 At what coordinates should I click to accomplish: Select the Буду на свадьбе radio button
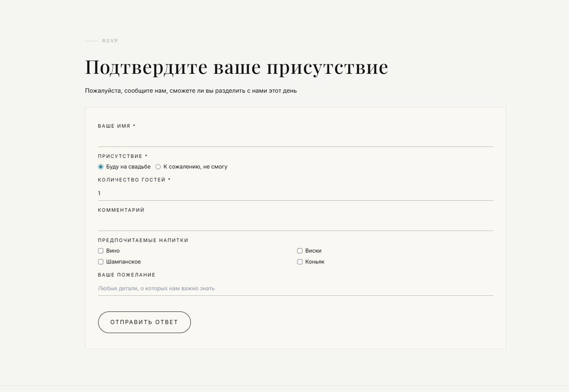101,167
